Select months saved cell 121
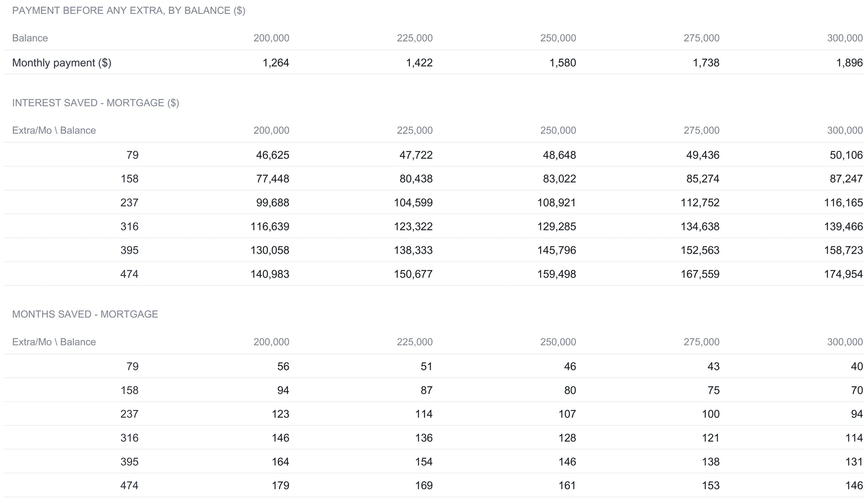Screen dimensions: 868x501 [x=710, y=438]
